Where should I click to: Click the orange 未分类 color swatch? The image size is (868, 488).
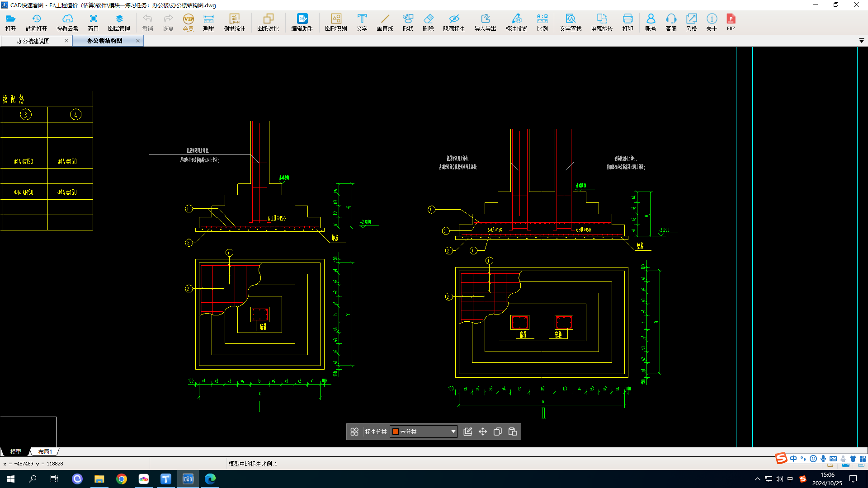coord(396,432)
